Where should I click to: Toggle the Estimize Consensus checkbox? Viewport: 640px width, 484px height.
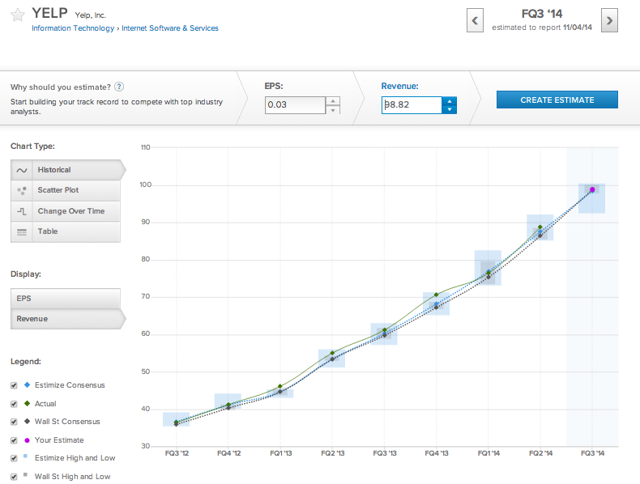(x=14, y=385)
